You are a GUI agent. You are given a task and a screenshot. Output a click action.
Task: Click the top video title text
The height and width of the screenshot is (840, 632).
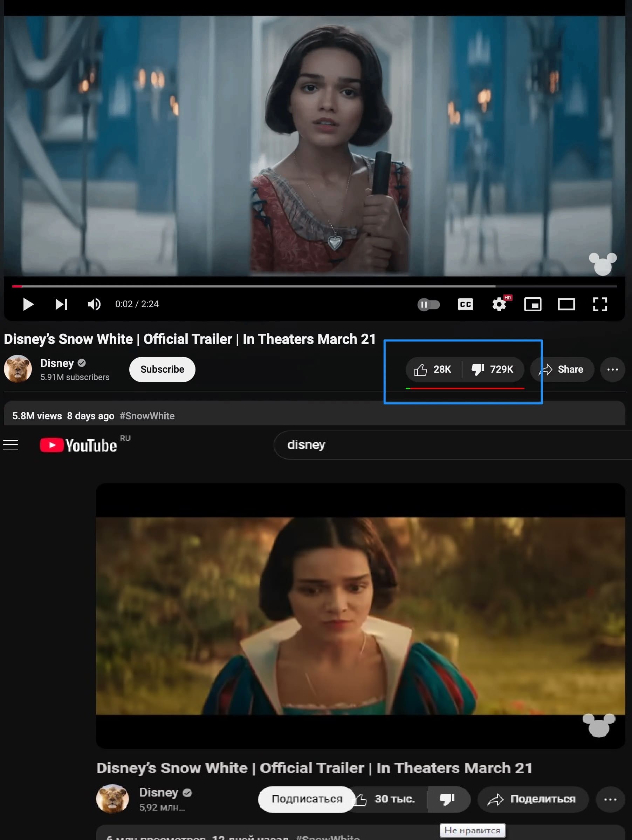pos(190,339)
